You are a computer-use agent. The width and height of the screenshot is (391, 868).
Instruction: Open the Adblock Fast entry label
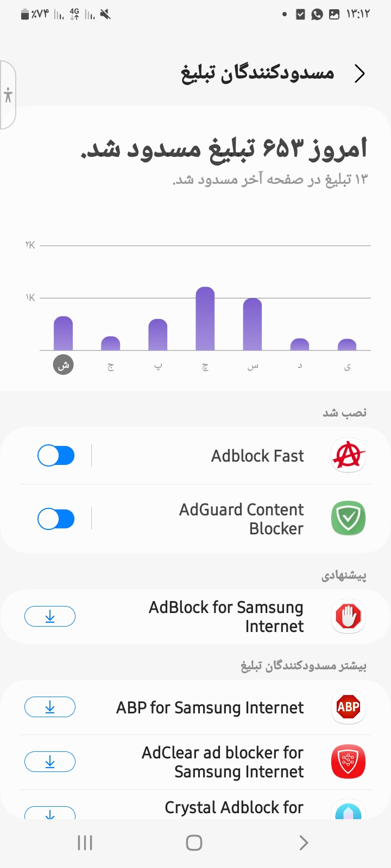tap(257, 456)
